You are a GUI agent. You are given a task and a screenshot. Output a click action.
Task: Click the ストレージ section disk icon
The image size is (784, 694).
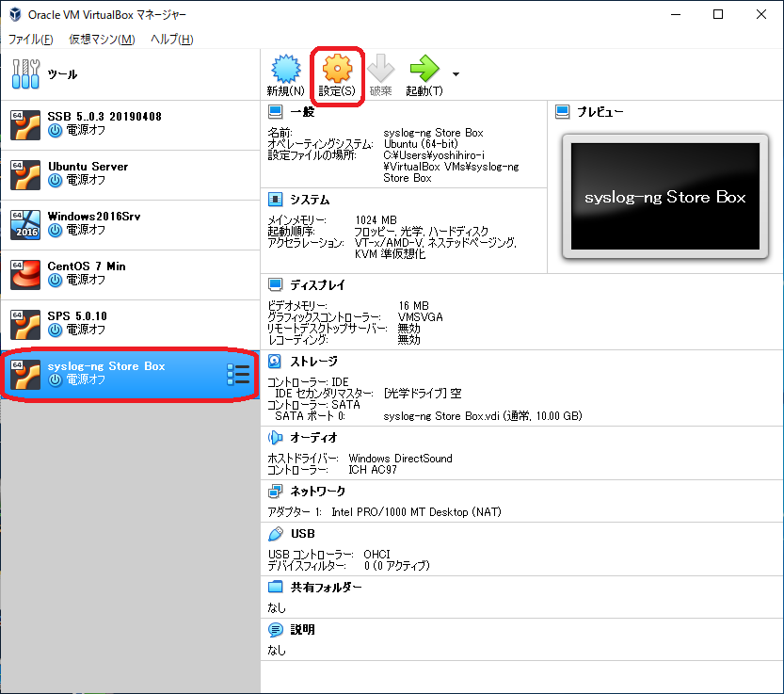[x=275, y=361]
